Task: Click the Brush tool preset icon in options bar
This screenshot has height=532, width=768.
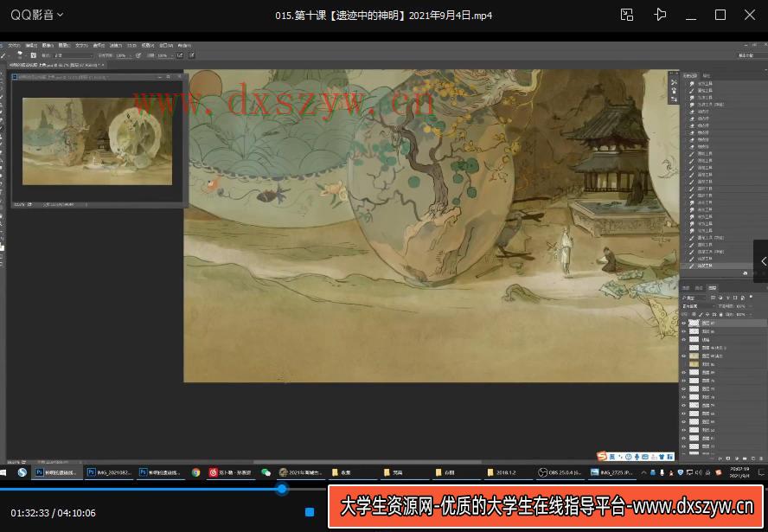Action: tap(3, 55)
